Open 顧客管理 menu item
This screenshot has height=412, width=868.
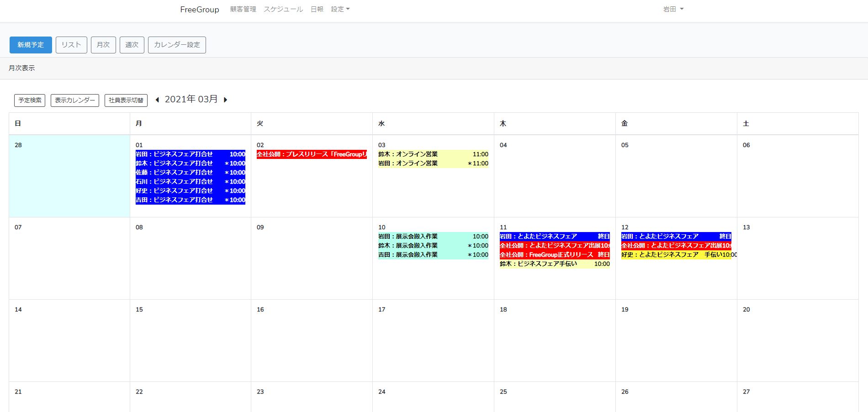pos(243,9)
